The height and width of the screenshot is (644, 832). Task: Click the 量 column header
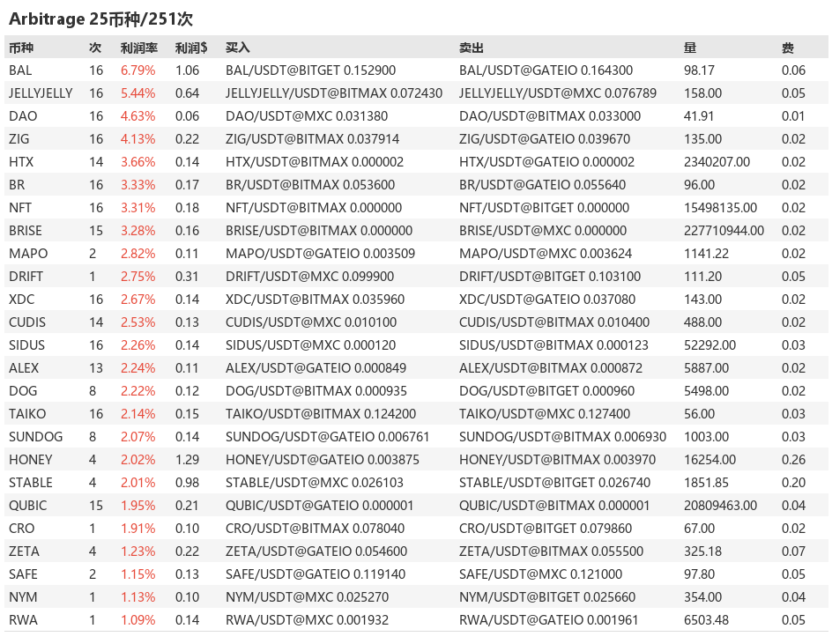tap(690, 48)
